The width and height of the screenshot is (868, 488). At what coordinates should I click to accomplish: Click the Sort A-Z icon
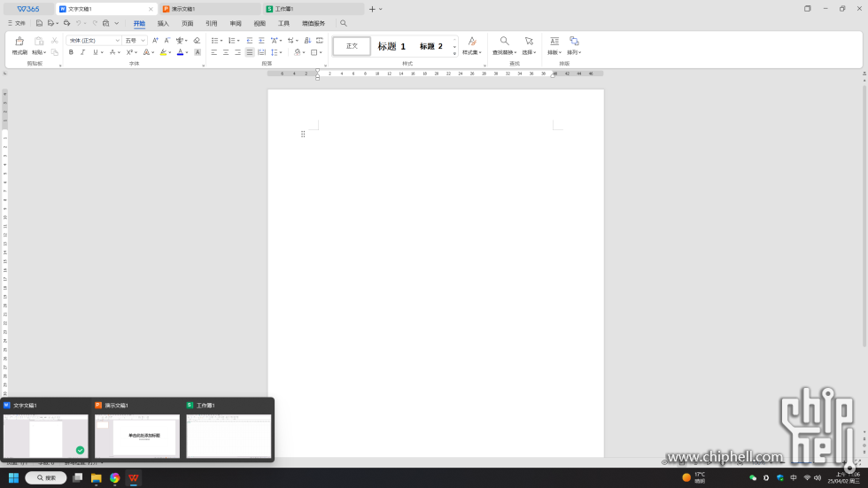point(307,41)
